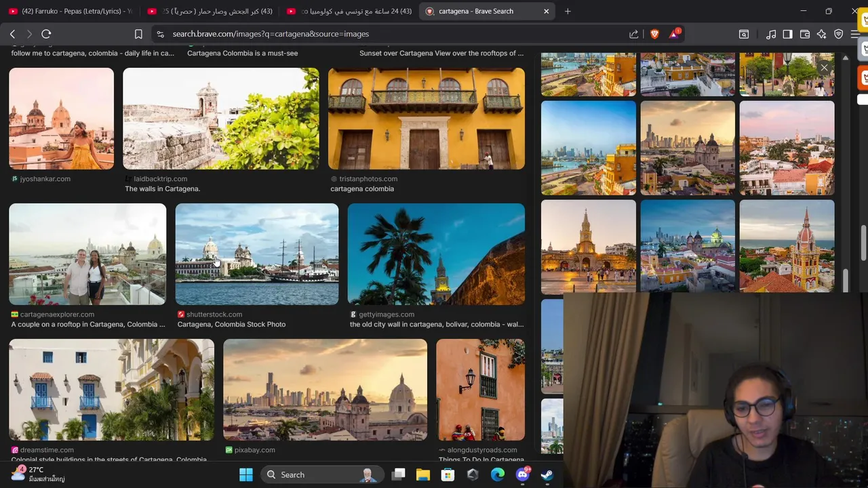Open Leo AI sparkle icon

822,34
